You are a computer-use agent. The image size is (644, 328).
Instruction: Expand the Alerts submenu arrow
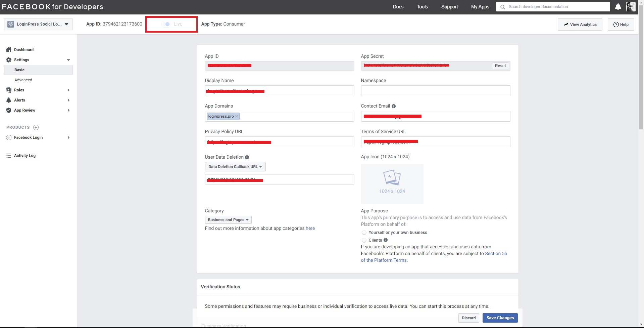point(68,100)
